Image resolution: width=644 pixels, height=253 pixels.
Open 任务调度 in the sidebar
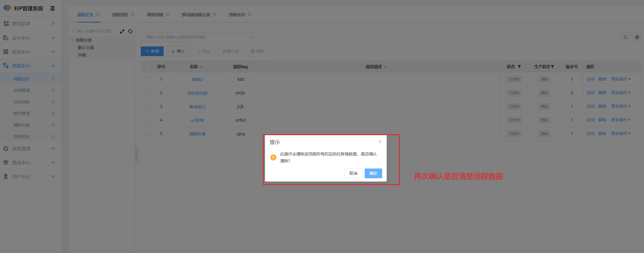(x=22, y=102)
